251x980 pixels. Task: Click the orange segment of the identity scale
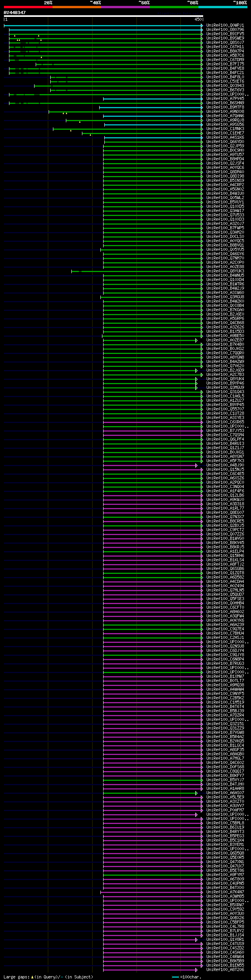76,7
